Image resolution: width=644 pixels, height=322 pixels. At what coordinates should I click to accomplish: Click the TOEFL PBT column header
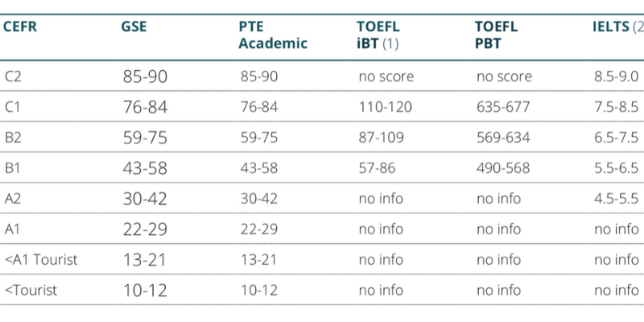496,35
